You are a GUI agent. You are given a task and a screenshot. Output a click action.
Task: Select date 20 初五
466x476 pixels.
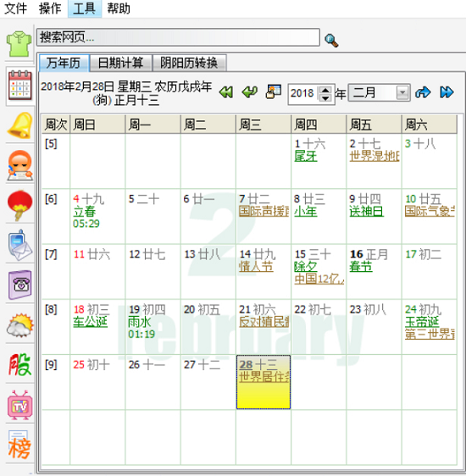(202, 310)
